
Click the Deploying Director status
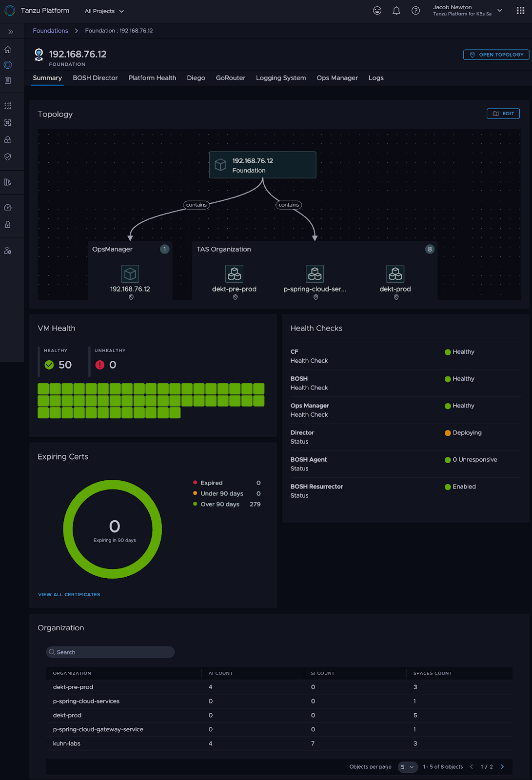[463, 433]
